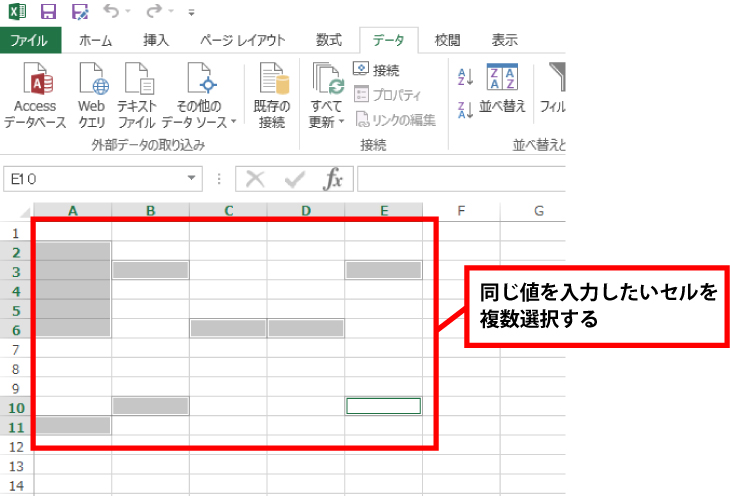The height and width of the screenshot is (496, 730).
Task: Click the プロパティ button
Action: pyautogui.click(x=387, y=95)
